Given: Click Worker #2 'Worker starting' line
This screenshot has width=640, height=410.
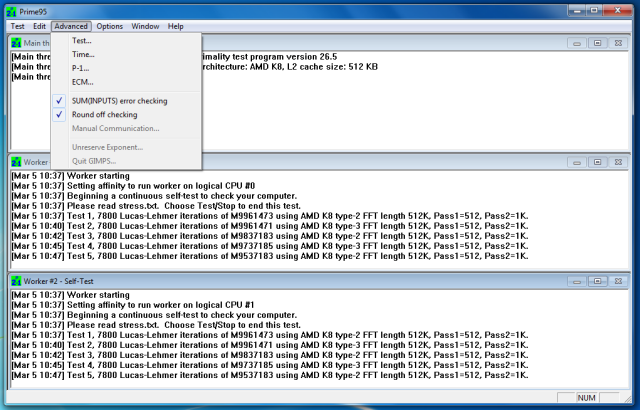Looking at the screenshot, I should (71, 295).
